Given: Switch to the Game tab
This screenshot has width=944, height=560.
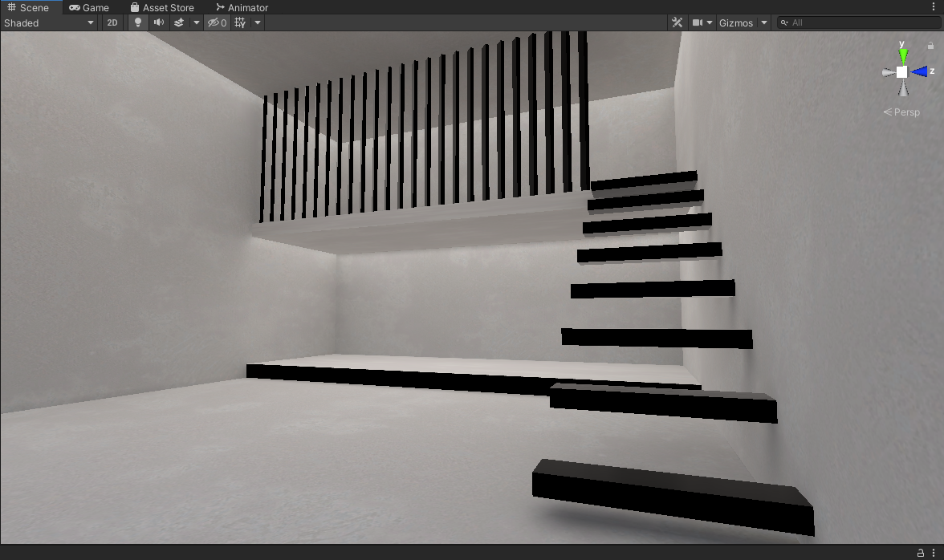Looking at the screenshot, I should 89,7.
